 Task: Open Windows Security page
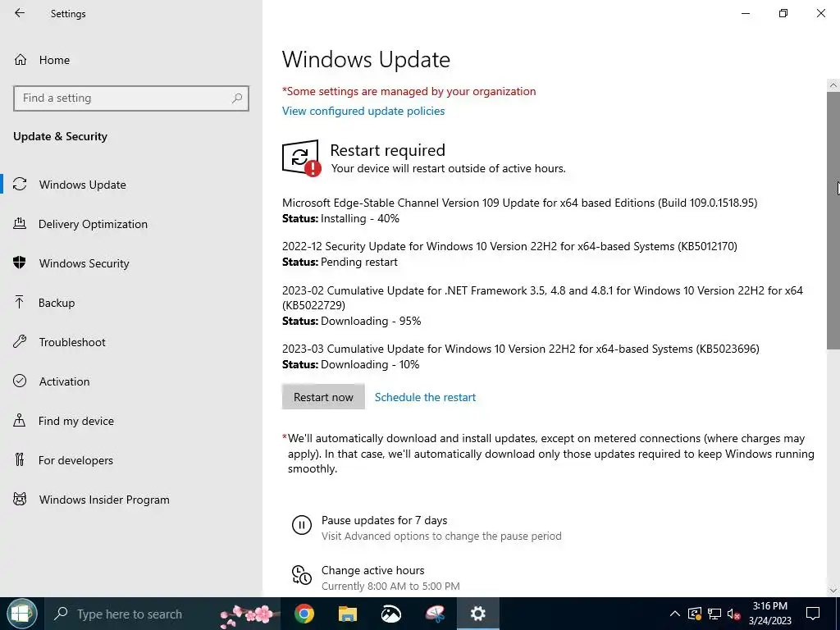coord(84,263)
